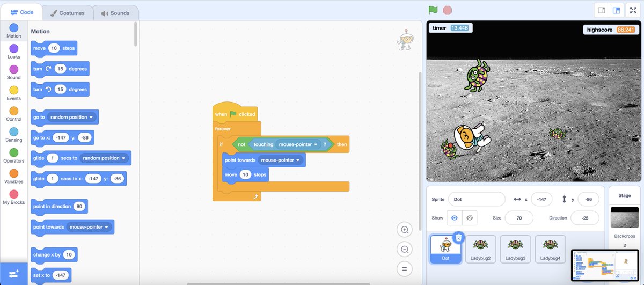Select the Ladybug3 sprite thumbnail
The image size is (644, 285).
[x=515, y=250]
